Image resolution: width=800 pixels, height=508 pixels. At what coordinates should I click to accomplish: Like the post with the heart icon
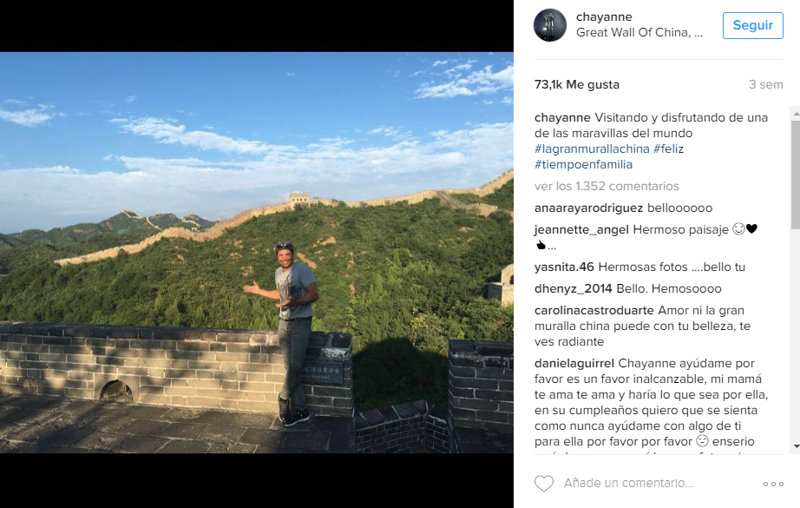tap(544, 483)
